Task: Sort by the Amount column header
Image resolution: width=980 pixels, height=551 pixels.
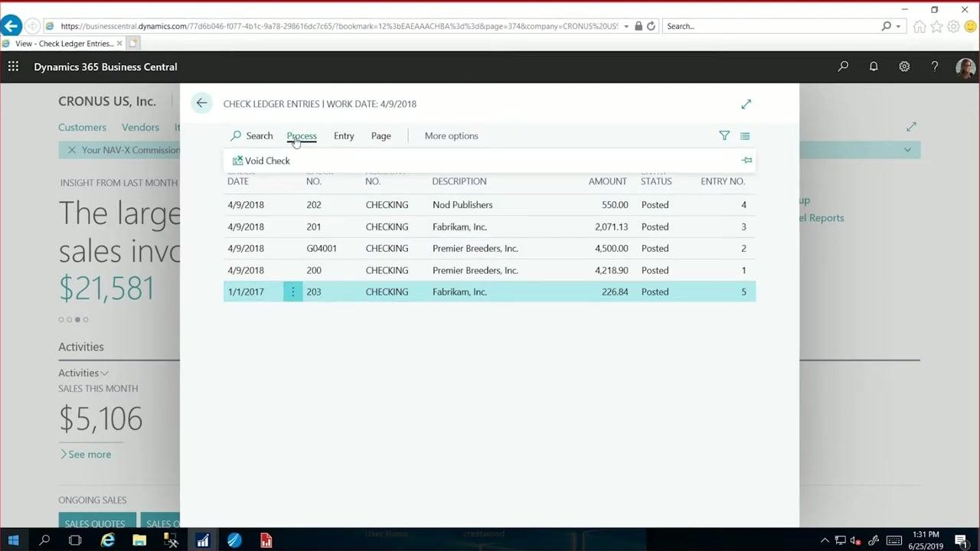Action: (x=608, y=181)
